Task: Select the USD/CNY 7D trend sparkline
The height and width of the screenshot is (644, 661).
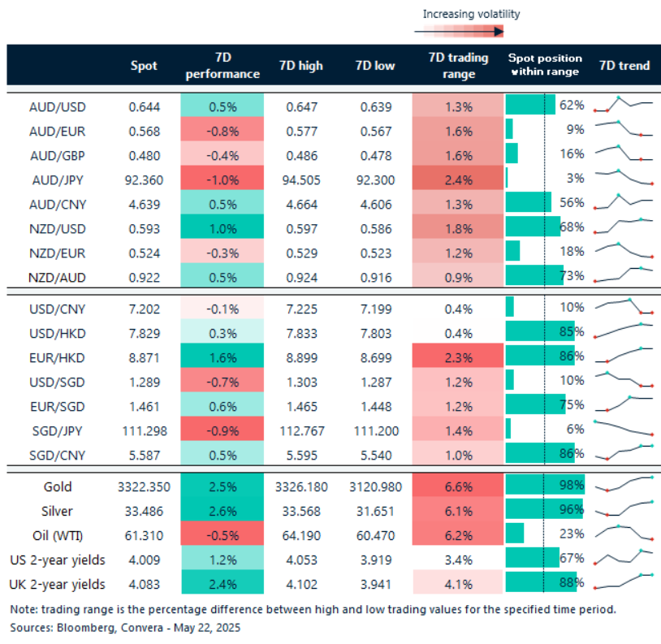Action: coord(624,307)
